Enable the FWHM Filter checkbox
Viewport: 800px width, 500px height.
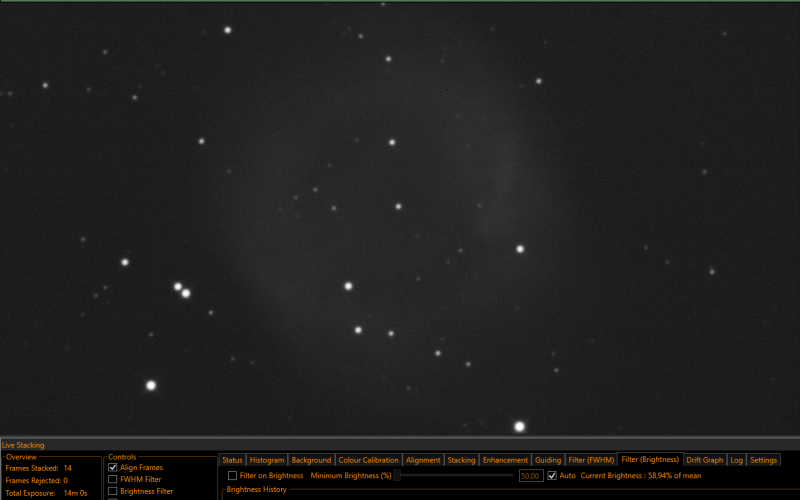click(113, 479)
